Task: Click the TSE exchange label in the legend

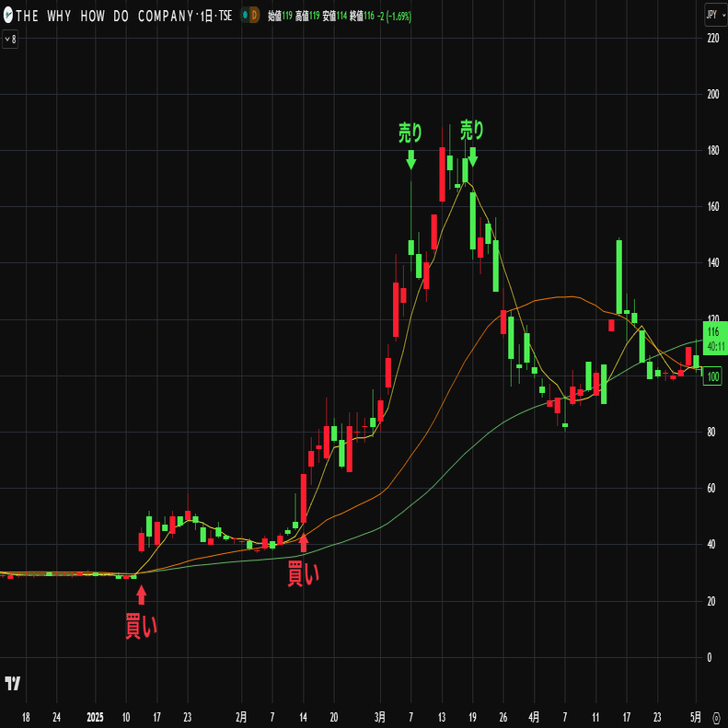Action: point(225,16)
